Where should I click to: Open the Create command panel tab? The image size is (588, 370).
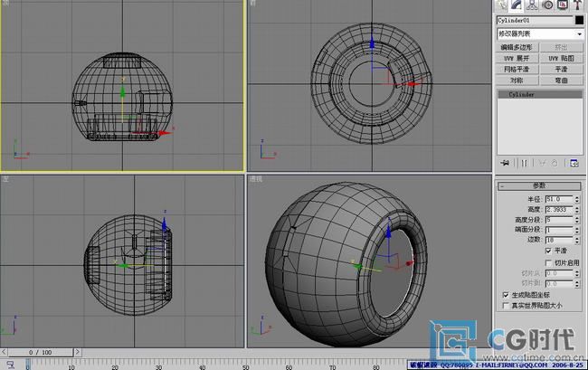pos(501,5)
